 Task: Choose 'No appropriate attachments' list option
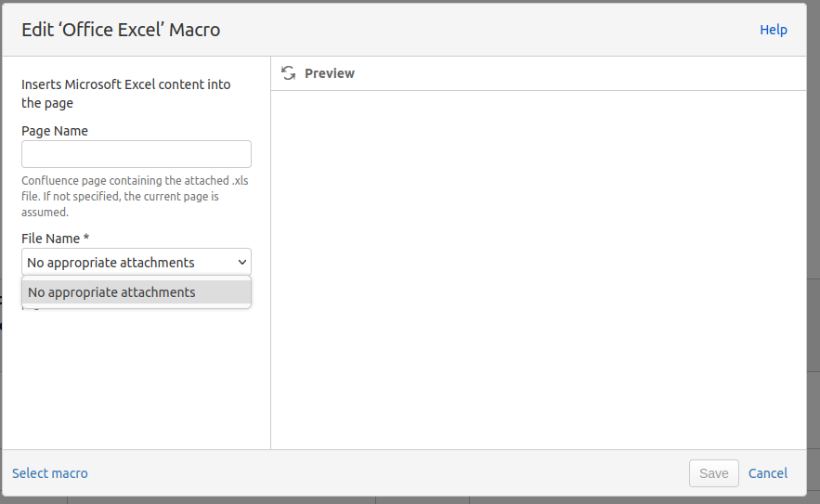(137, 292)
